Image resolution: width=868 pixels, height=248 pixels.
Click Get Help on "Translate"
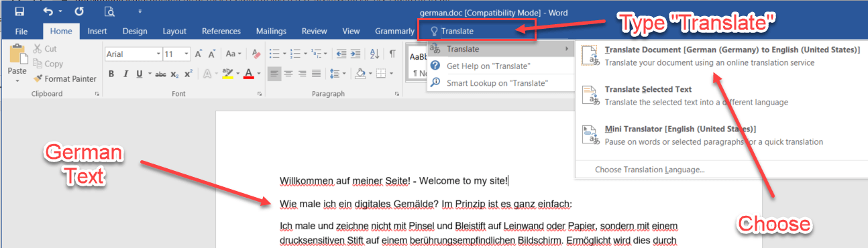pyautogui.click(x=488, y=66)
